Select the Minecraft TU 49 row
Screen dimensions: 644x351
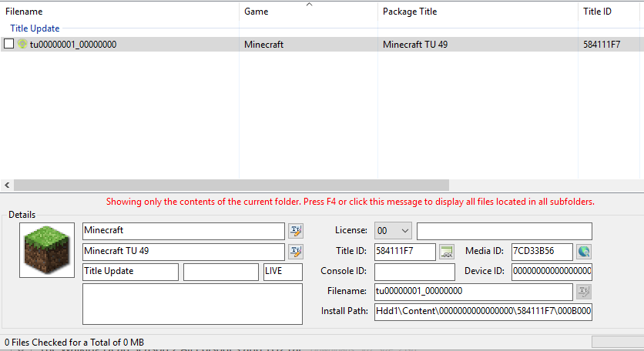[414, 45]
